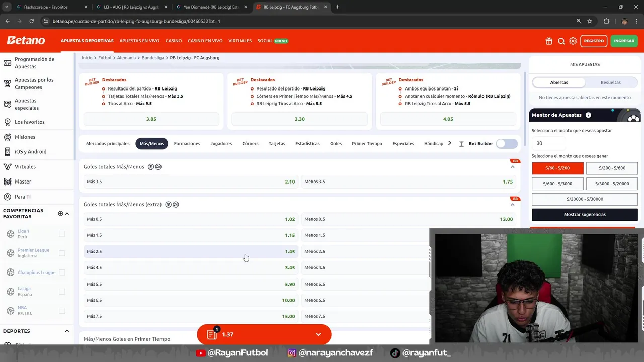
Task: Open the gift promotions icon
Action: 549,41
